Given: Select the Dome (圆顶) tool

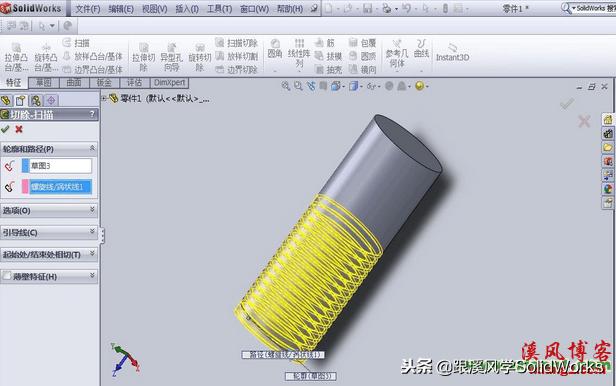Looking at the screenshot, I should click(x=362, y=56).
